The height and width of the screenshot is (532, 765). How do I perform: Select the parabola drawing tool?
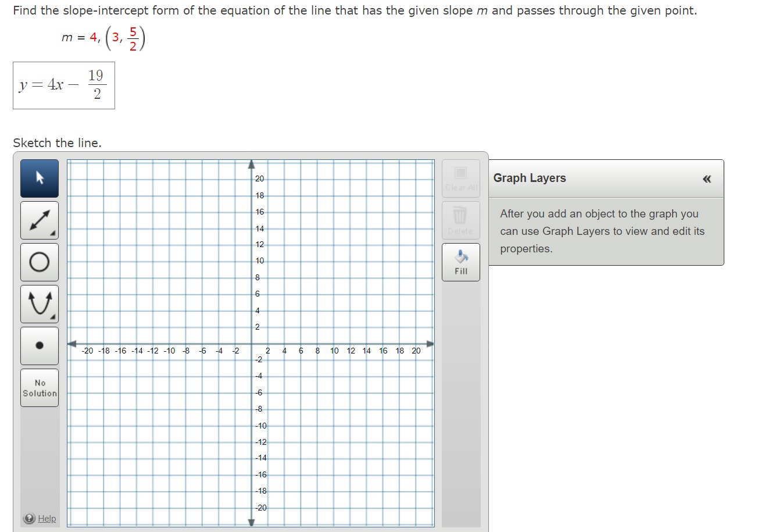tap(39, 304)
